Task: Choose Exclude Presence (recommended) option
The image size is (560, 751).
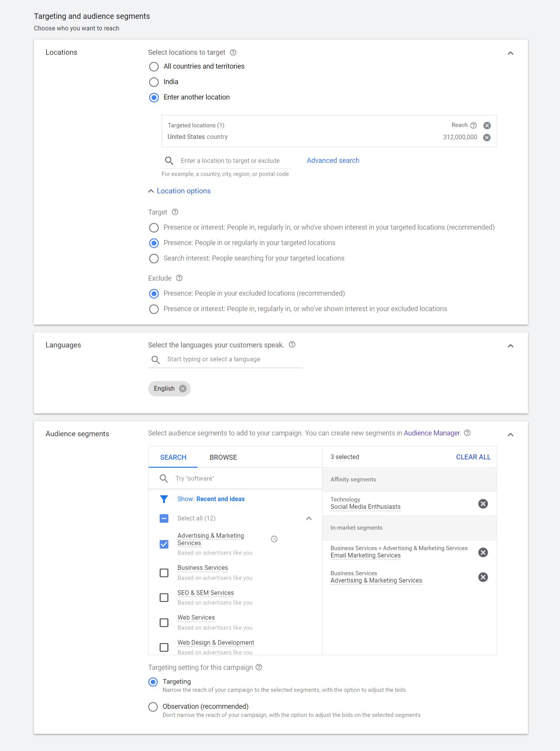Action: 154,294
